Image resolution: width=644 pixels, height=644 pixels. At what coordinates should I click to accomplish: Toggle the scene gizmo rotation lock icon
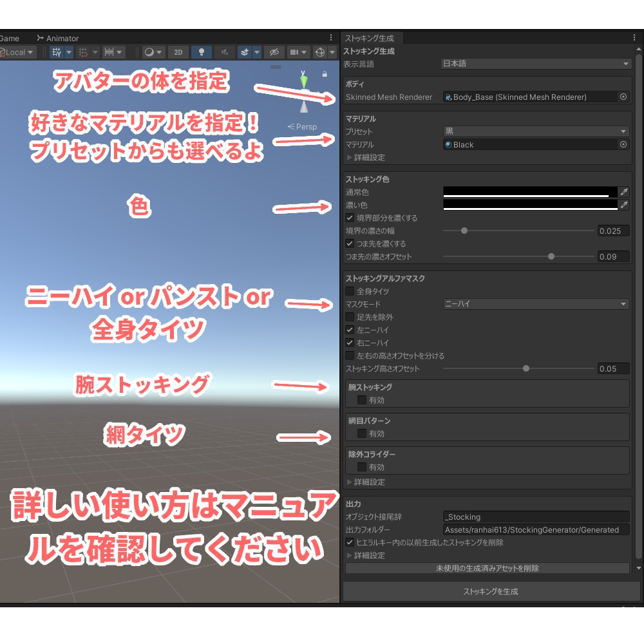(325, 74)
